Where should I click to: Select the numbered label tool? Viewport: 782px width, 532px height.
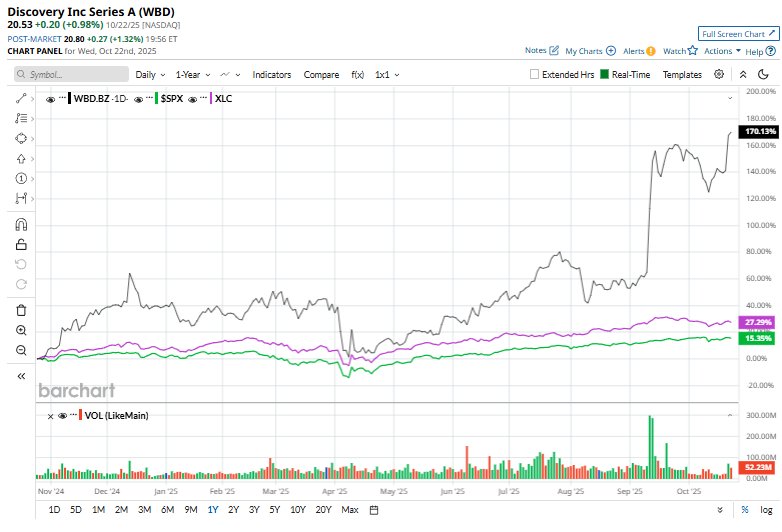tap(21, 178)
